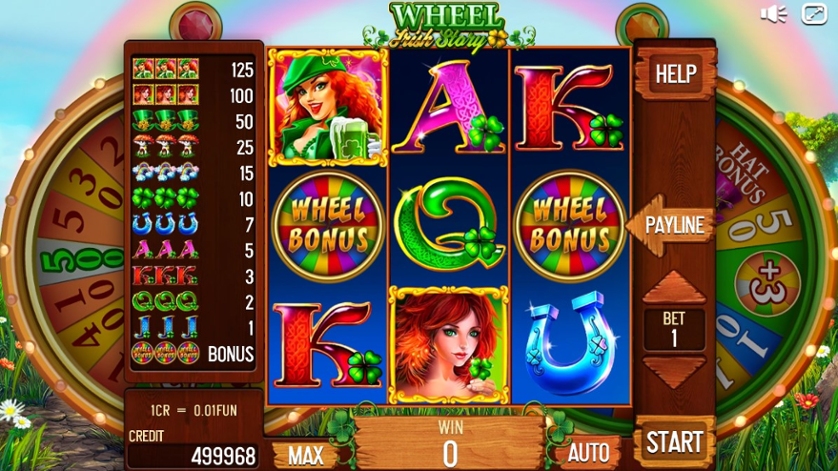Screen dimensions: 838x471
Task: Enable AUTO spin mode
Action: (588, 453)
